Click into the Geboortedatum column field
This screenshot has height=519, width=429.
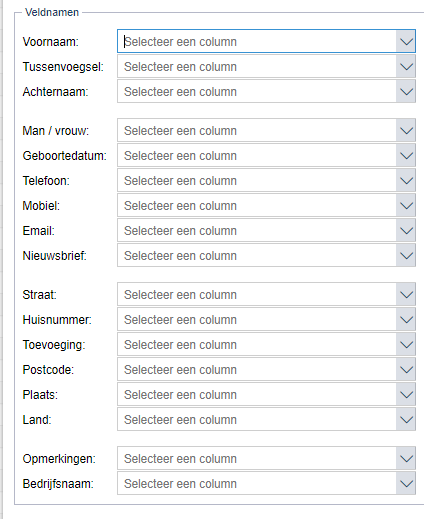click(257, 156)
